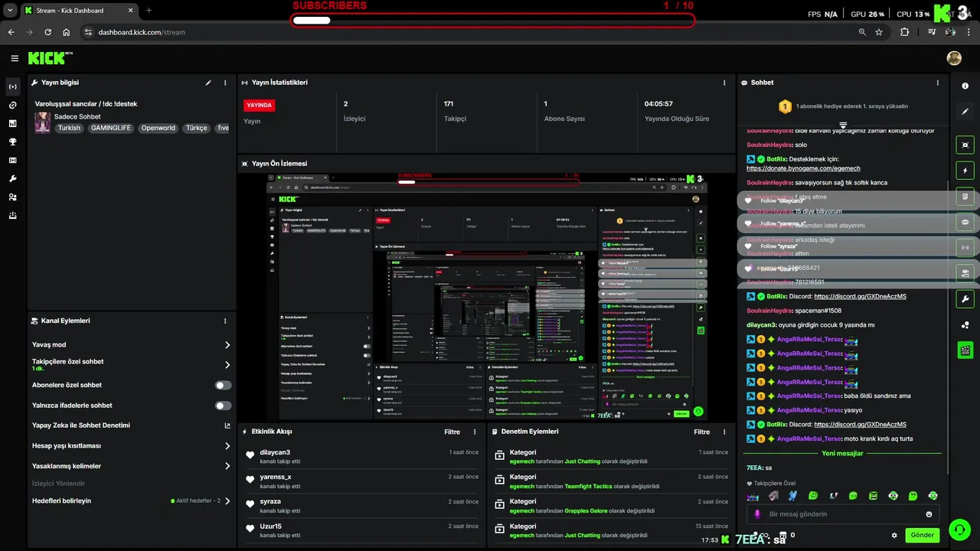Screen dimensions: 980x551
Task: Open the bar-chart analytics icon in left sidebar
Action: [13, 123]
